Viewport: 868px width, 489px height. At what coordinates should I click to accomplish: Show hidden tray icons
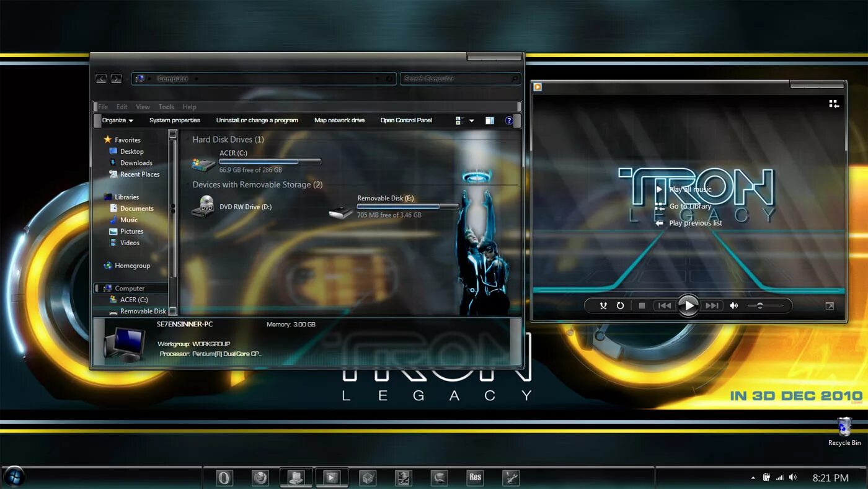753,478
